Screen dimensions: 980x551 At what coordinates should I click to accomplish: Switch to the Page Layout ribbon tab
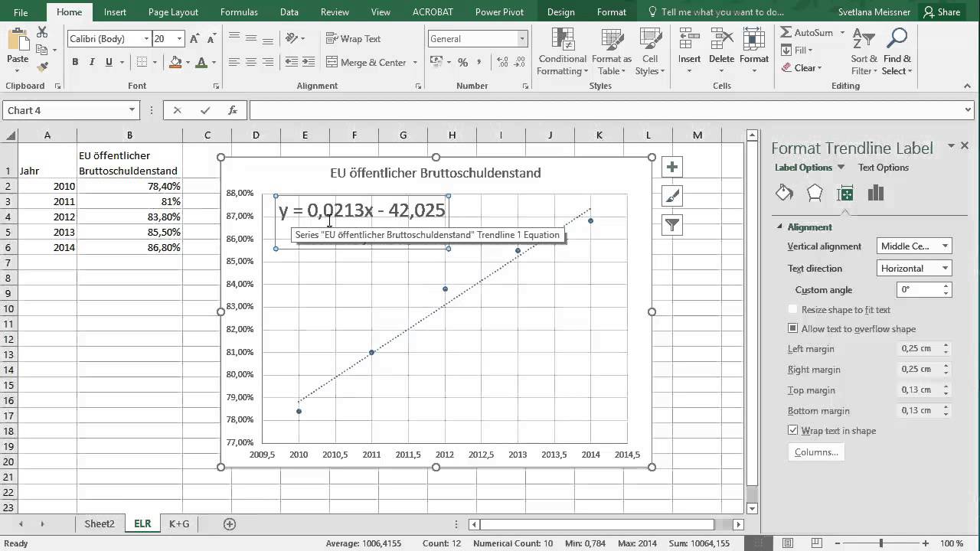coord(173,12)
